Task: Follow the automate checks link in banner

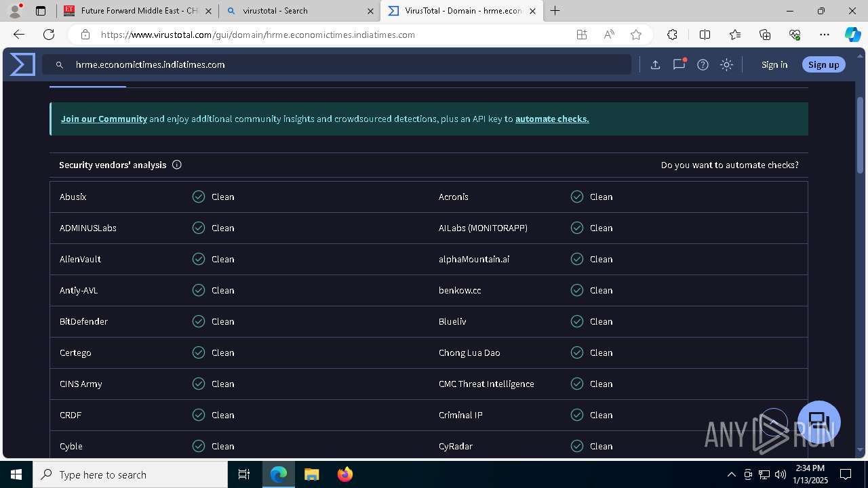Action: click(x=552, y=119)
